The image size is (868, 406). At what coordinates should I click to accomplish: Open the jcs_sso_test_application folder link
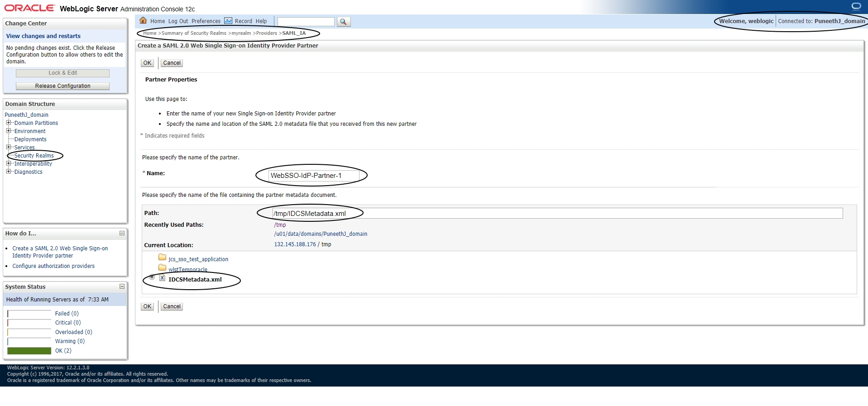click(x=198, y=259)
